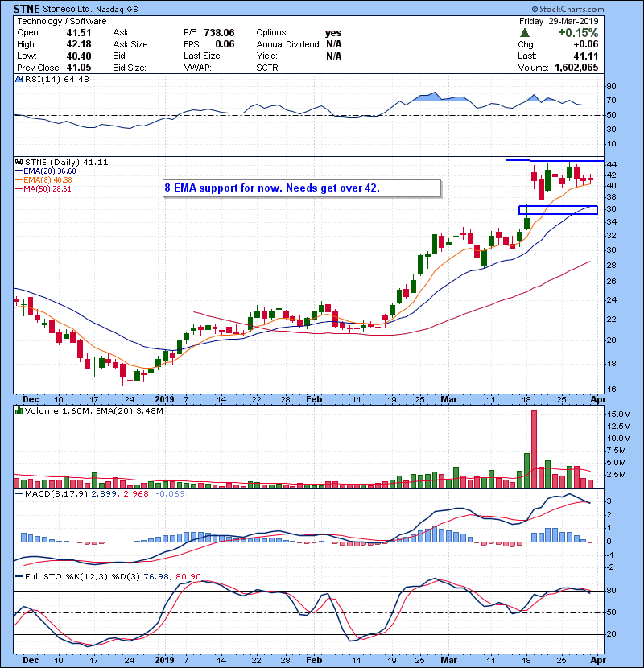
Task: Click the 15.0M volume axis label
Action: (619, 414)
